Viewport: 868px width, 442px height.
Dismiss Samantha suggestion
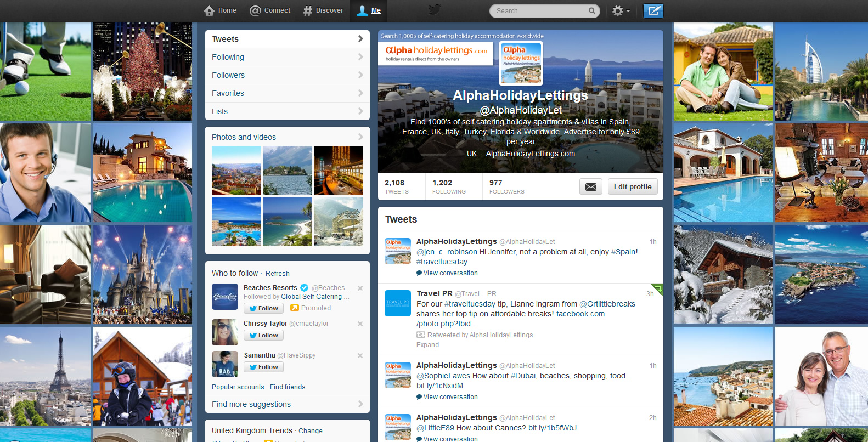pos(360,355)
